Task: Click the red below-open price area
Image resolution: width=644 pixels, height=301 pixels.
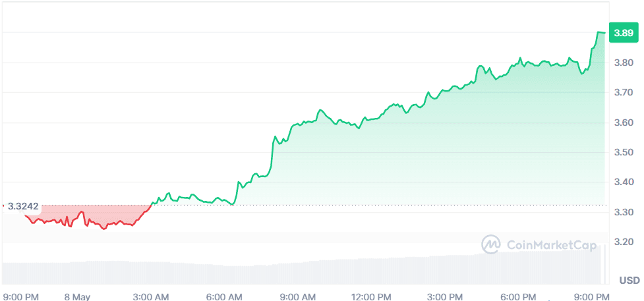Action: click(99, 217)
